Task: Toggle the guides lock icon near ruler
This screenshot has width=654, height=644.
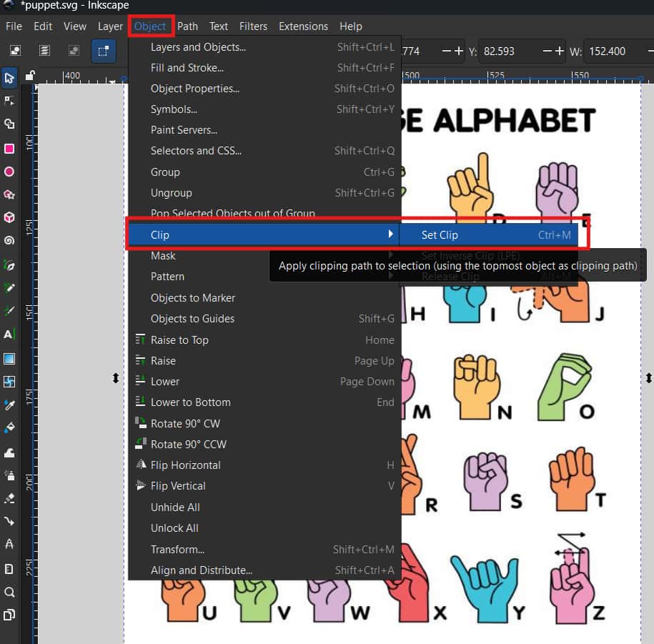Action: [x=29, y=76]
